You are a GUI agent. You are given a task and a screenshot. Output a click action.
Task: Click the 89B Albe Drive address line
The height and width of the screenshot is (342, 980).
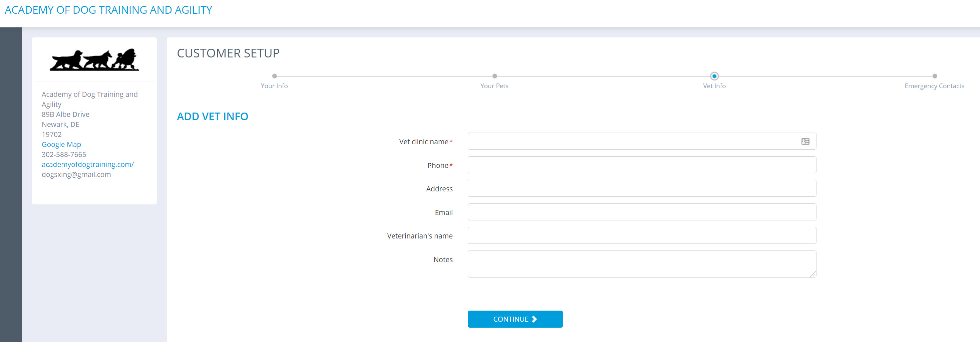[x=65, y=114]
